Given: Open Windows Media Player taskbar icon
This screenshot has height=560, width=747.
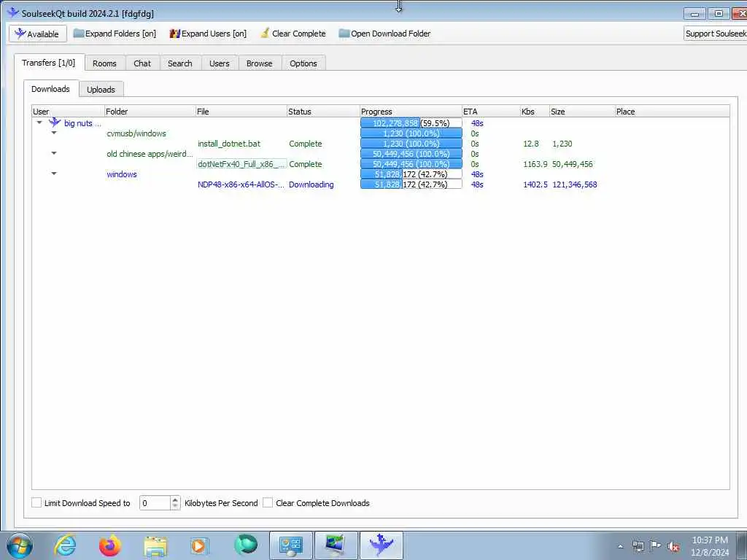Looking at the screenshot, I should point(200,545).
